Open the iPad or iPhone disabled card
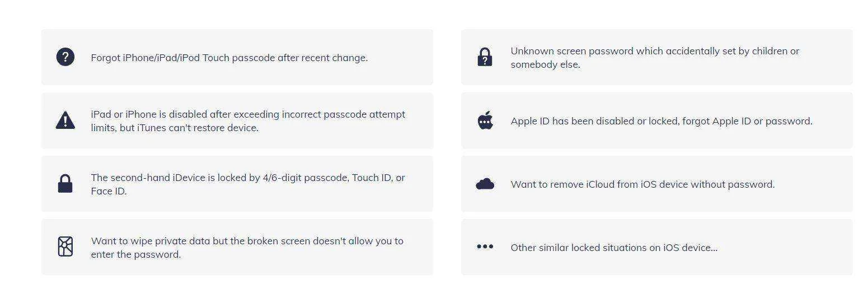The height and width of the screenshot is (288, 868). click(x=237, y=120)
